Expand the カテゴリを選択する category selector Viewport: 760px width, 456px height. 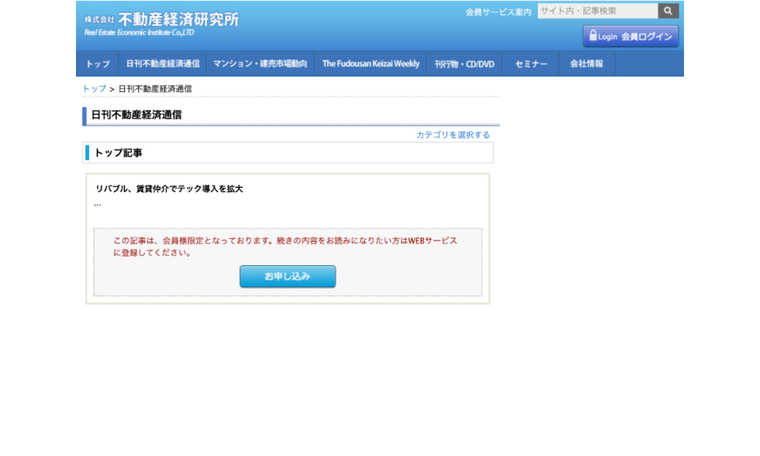point(453,135)
